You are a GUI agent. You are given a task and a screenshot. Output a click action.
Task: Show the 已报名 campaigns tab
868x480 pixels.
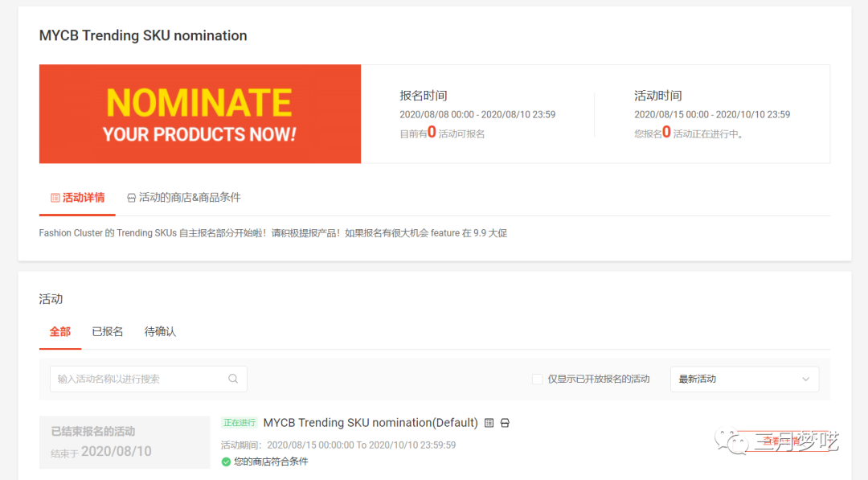[x=108, y=331]
